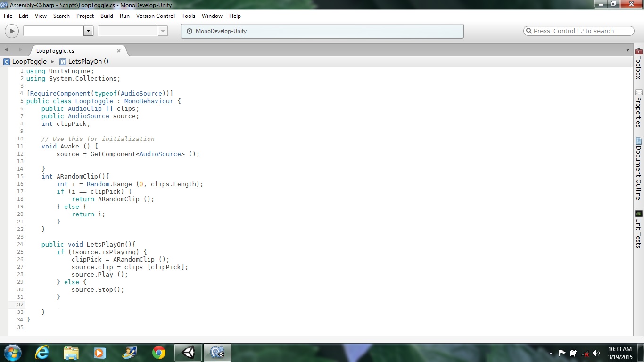Click the GetComponent<AudioSource> line
The height and width of the screenshot is (362, 644).
[x=128, y=154]
